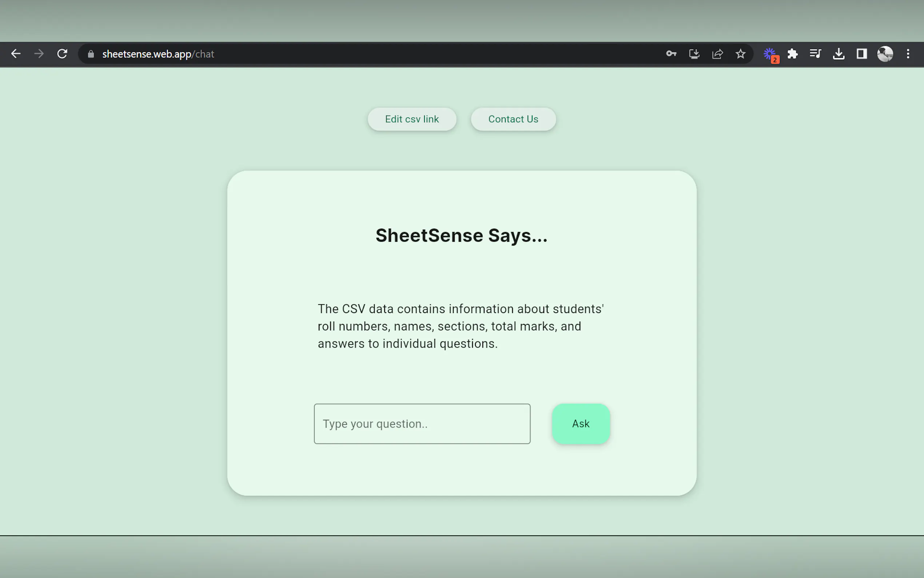Image resolution: width=924 pixels, height=578 pixels.
Task: Open the Extensions puzzle icon
Action: [793, 54]
